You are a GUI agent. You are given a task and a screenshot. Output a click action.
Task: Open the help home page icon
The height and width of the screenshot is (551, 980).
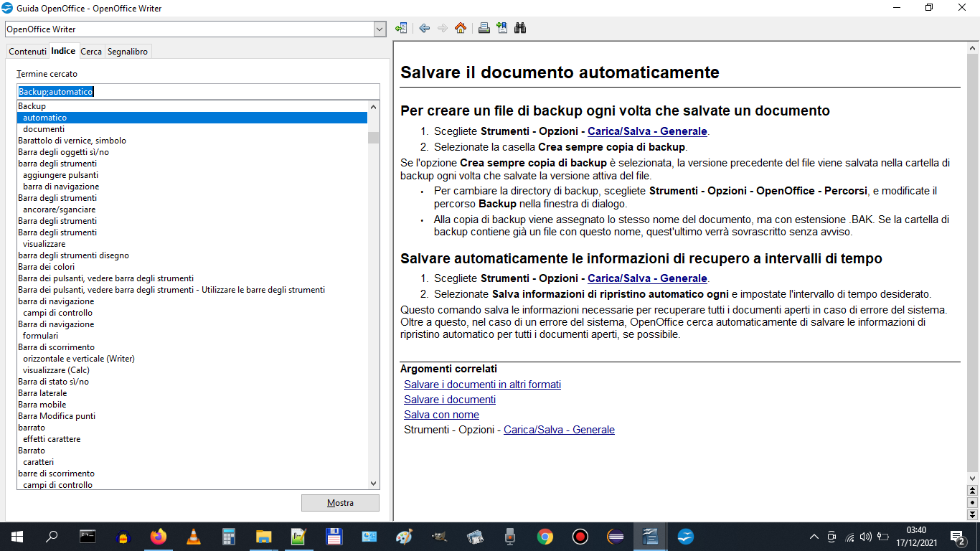[x=461, y=29]
